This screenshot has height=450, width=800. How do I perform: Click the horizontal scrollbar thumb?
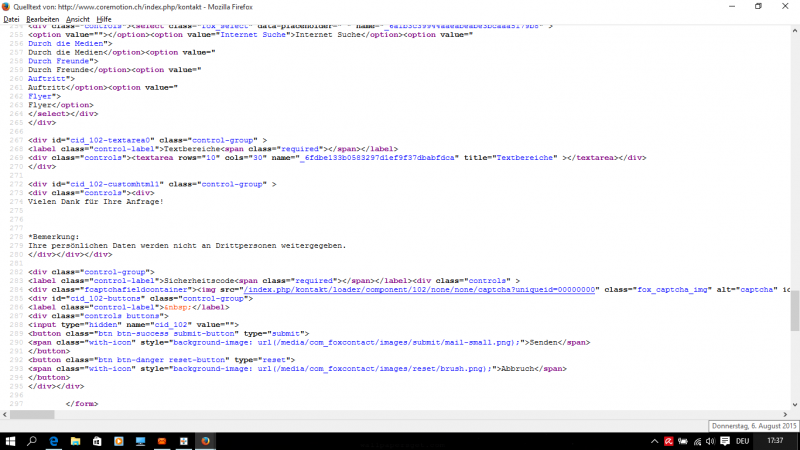click(x=32, y=415)
